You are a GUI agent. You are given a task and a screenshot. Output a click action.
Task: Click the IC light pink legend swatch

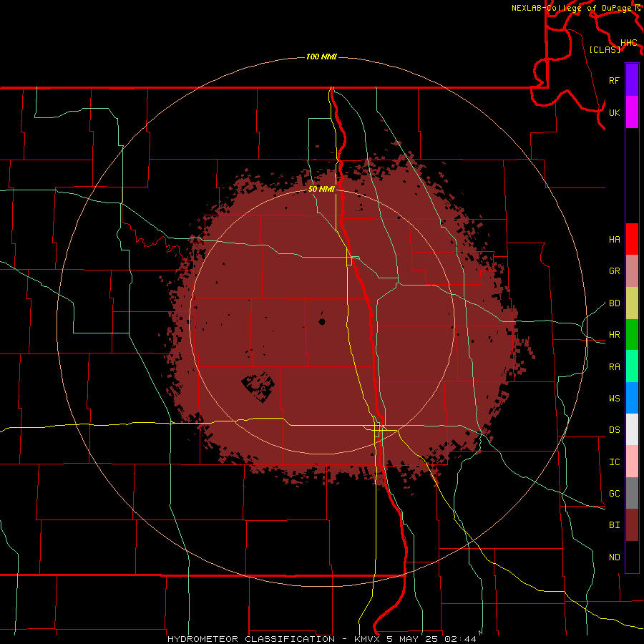(x=632, y=462)
